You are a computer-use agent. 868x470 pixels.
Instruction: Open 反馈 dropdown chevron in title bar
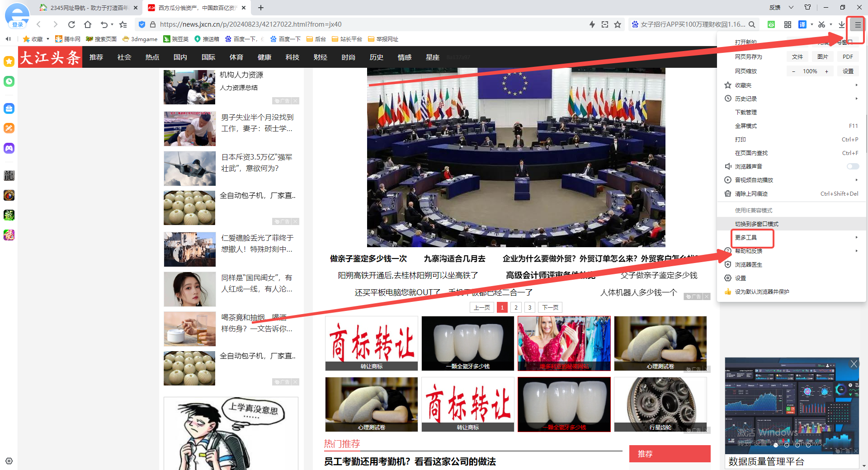point(791,7)
